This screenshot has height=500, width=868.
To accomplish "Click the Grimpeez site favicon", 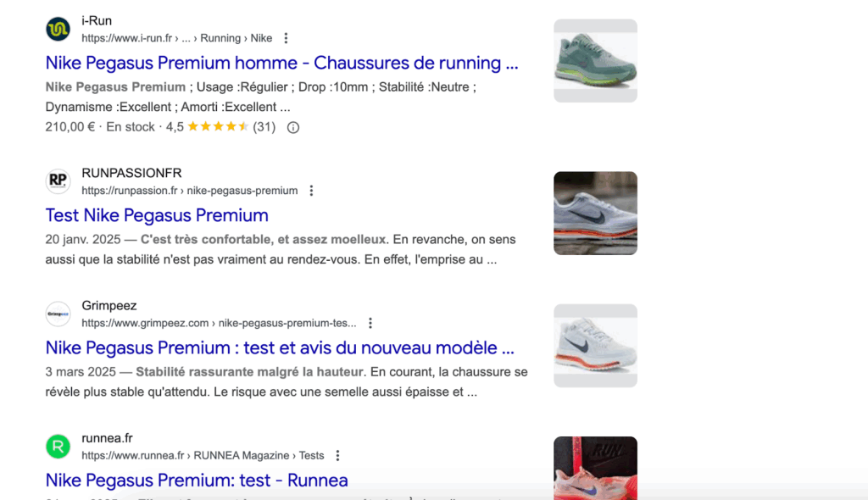I will tap(58, 314).
